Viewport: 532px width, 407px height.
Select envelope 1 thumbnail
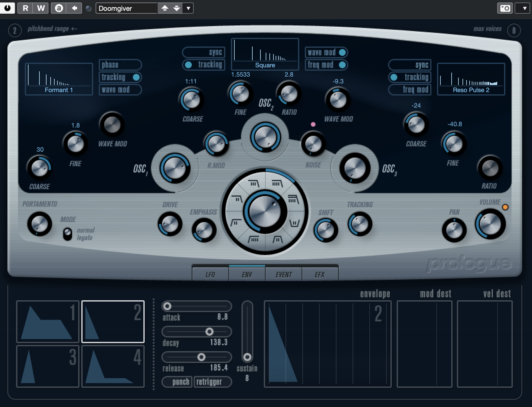pyautogui.click(x=48, y=322)
